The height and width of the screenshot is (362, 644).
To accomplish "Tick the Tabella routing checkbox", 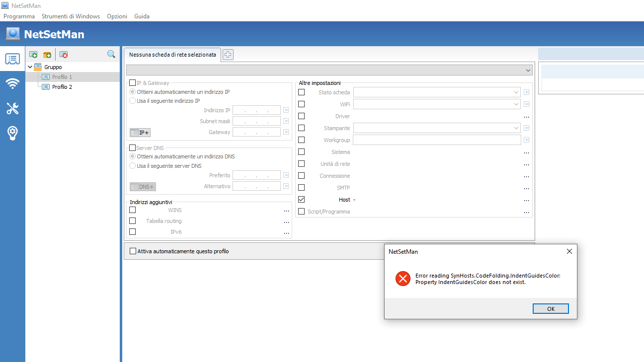I will pyautogui.click(x=132, y=221).
